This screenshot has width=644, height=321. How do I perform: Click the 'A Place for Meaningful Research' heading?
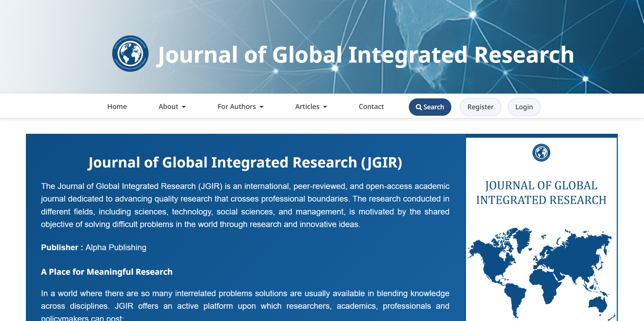click(x=107, y=272)
